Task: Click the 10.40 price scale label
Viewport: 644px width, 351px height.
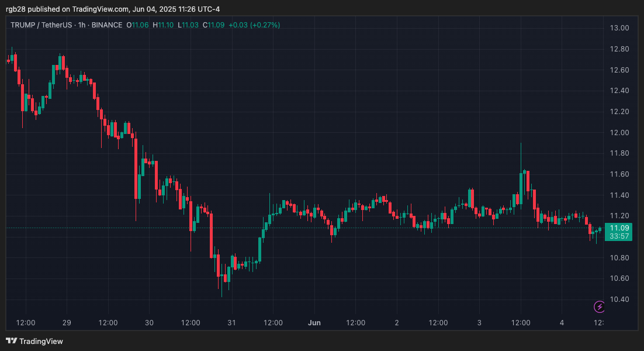Action: [618, 299]
